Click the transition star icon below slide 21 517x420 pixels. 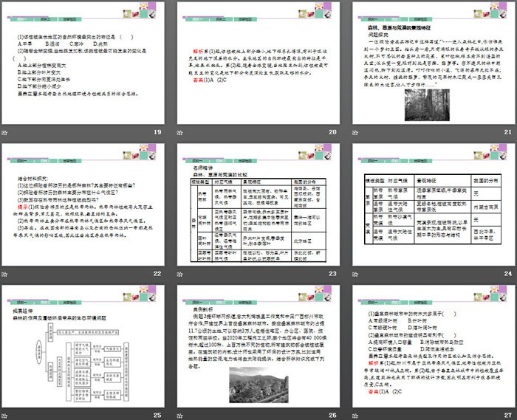pos(358,131)
